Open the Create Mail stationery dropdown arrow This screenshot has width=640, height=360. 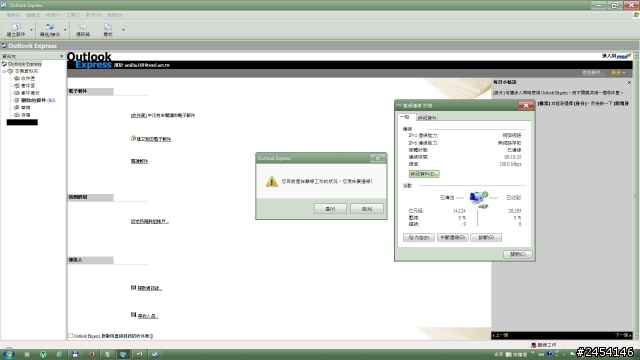[x=31, y=30]
